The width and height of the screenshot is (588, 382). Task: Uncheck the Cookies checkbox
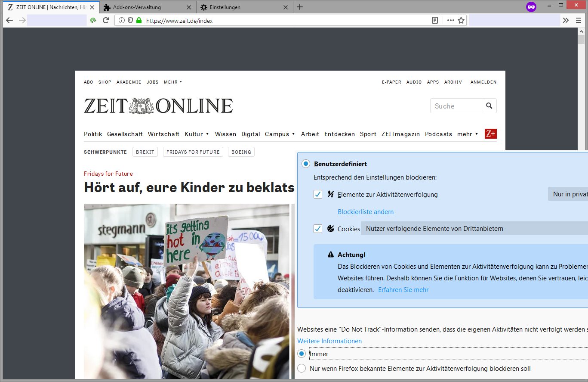[x=318, y=229]
